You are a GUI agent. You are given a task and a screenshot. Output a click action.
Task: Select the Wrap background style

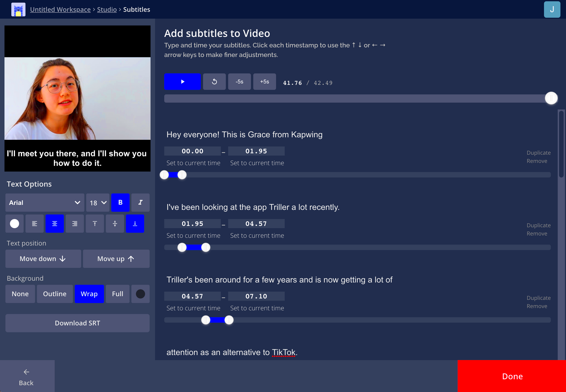click(89, 294)
